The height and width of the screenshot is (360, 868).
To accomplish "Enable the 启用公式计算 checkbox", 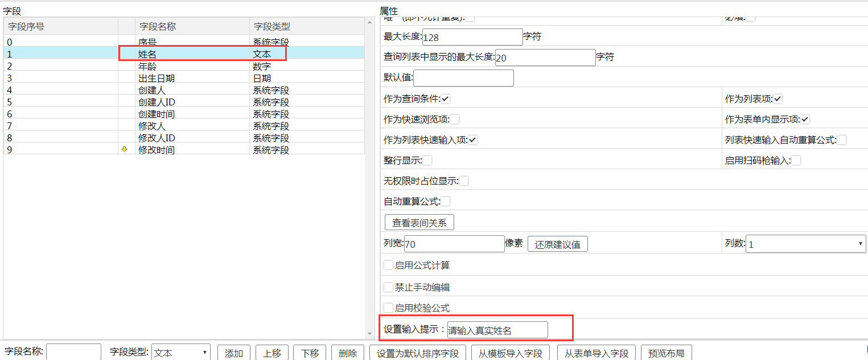I will 389,265.
